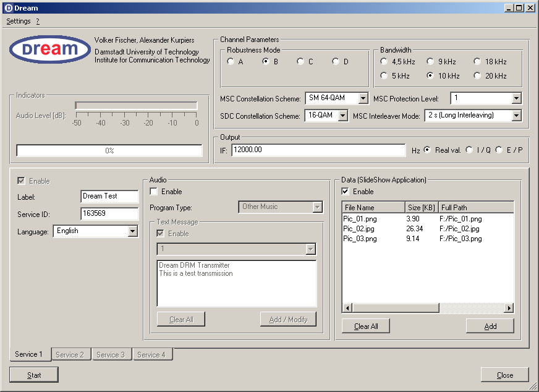This screenshot has height=392, width=539.
Task: Switch to the Service 2 tab
Action: tap(70, 355)
